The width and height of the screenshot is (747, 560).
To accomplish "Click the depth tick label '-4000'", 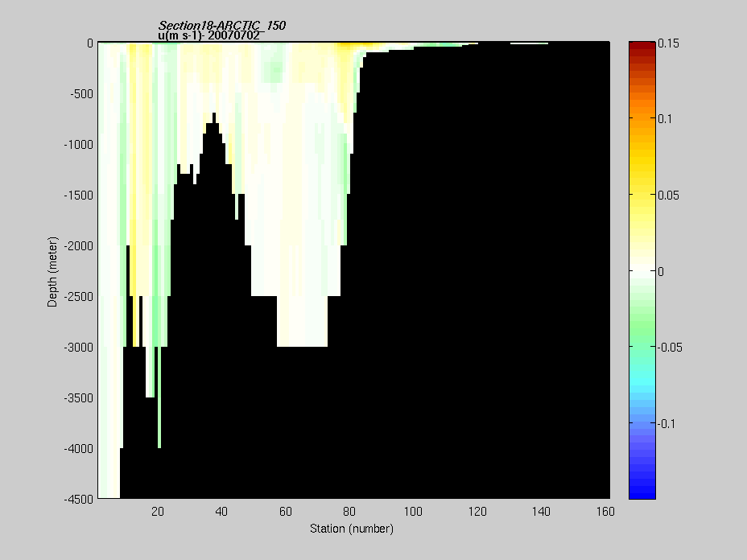I will [79, 449].
